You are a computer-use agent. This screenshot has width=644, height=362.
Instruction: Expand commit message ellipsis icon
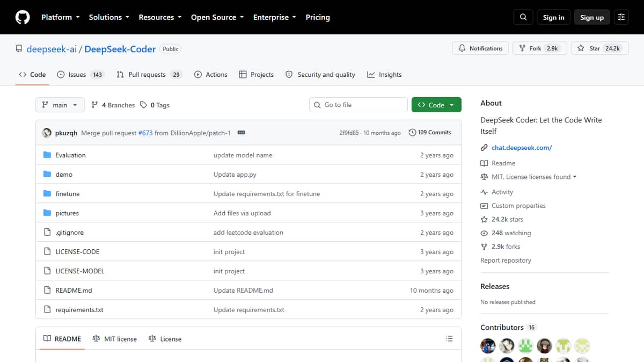click(x=241, y=133)
